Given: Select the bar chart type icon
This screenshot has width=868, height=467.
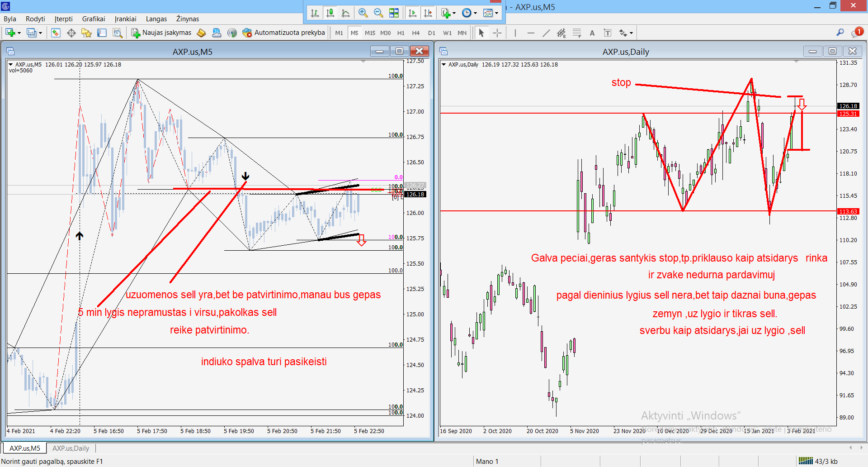Looking at the screenshot, I should point(315,13).
